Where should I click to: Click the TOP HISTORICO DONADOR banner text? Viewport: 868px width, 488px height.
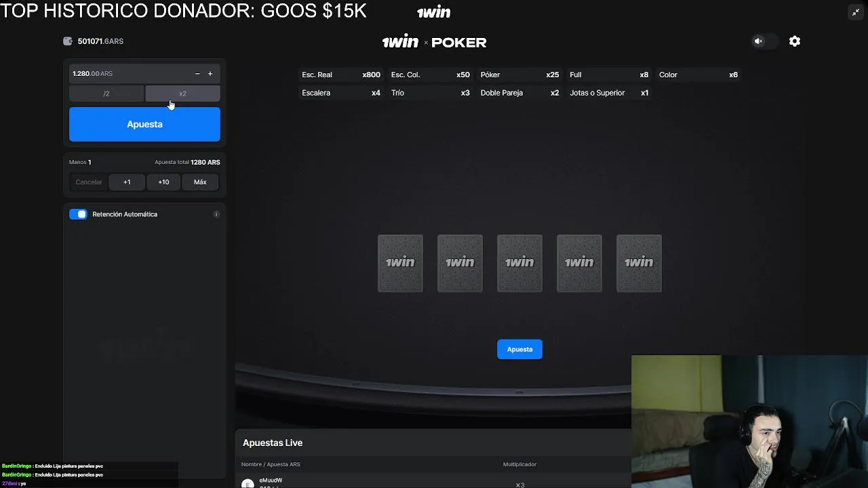183,11
